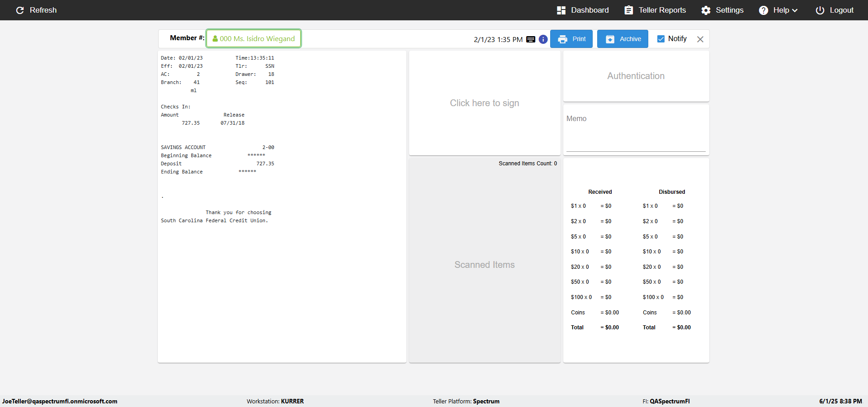Viewport: 868px width, 407px height.
Task: Click the Logout label
Action: [x=841, y=10]
